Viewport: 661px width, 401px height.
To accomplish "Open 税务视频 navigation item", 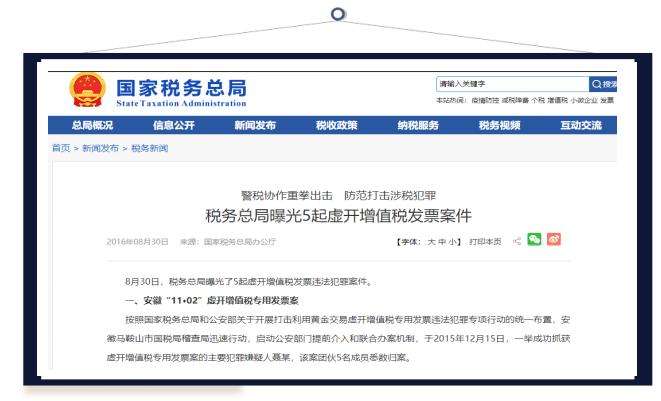I will [499, 125].
